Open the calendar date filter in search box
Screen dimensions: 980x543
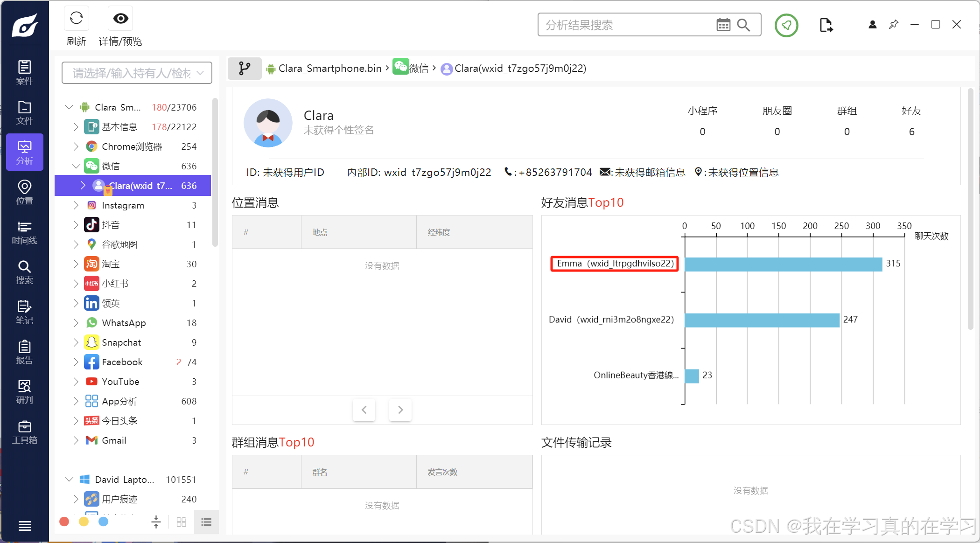pyautogui.click(x=723, y=25)
